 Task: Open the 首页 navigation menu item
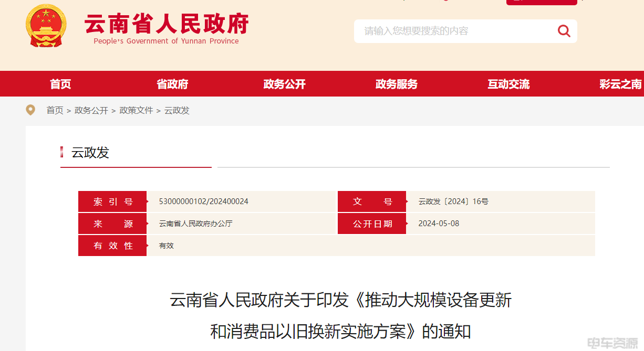tap(60, 84)
